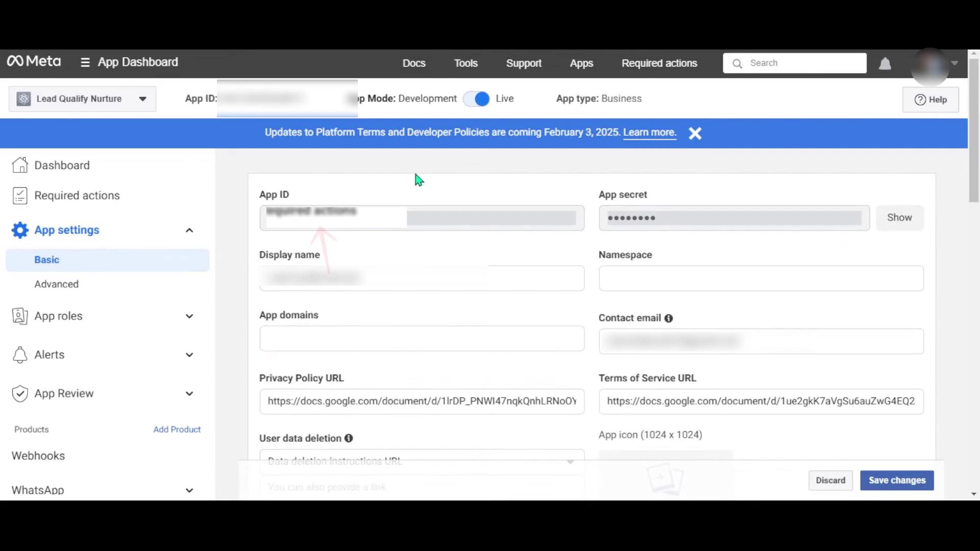This screenshot has height=551, width=980.
Task: Dismiss the Platform Terms update banner
Action: [x=695, y=133]
